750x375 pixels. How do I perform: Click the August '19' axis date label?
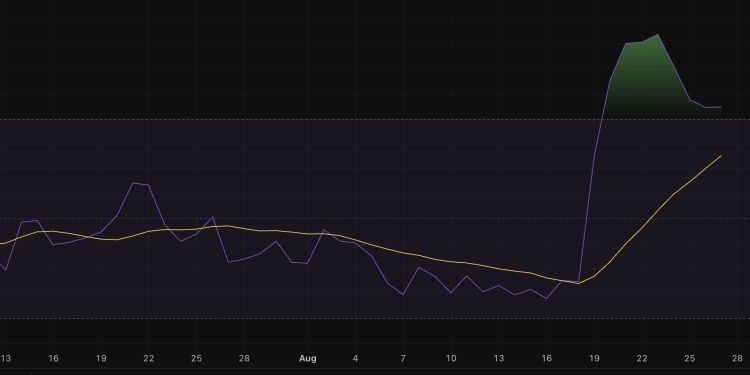point(594,358)
